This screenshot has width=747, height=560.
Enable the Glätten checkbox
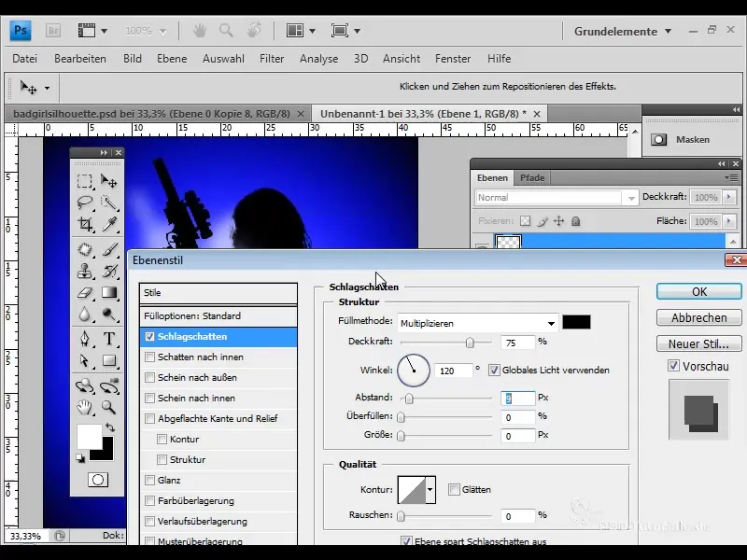454,489
